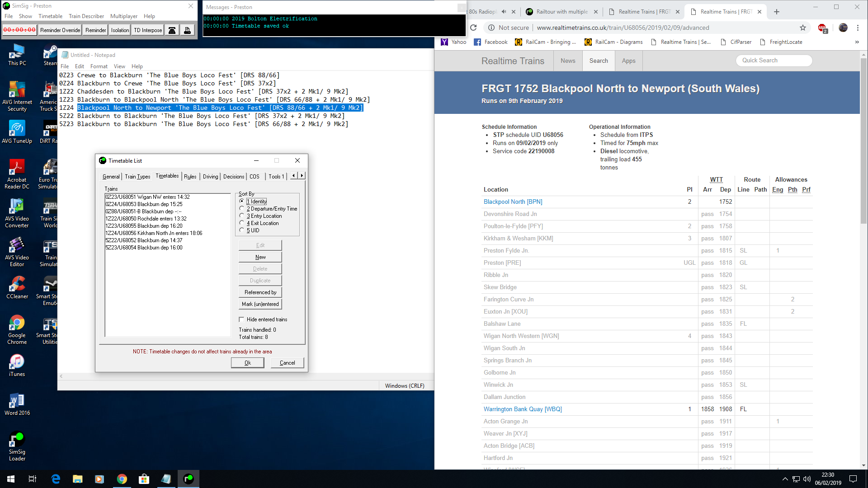The width and height of the screenshot is (868, 488).
Task: Launch Microsoft Edge from the taskbar
Action: coord(56,479)
